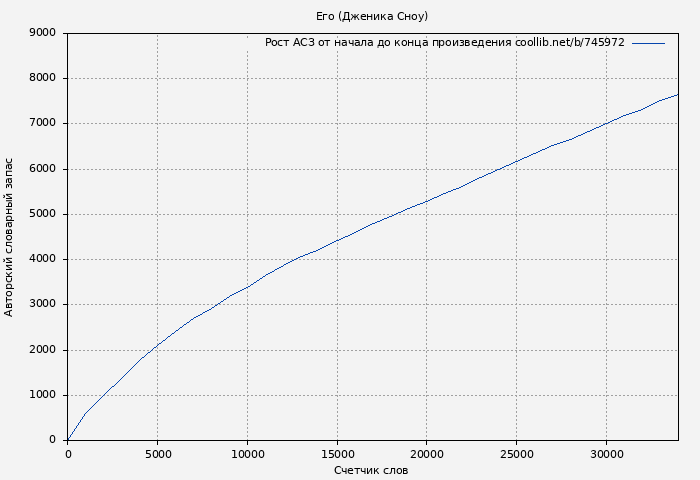Click the 1000 tick label on the Y-axis
This screenshot has height=480, width=700.
43,395
